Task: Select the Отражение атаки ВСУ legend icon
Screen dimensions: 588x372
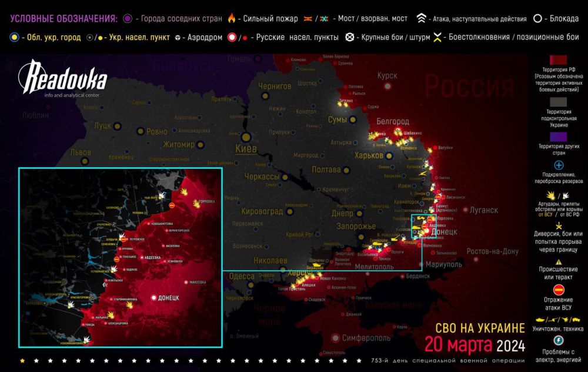Action: coord(559,289)
